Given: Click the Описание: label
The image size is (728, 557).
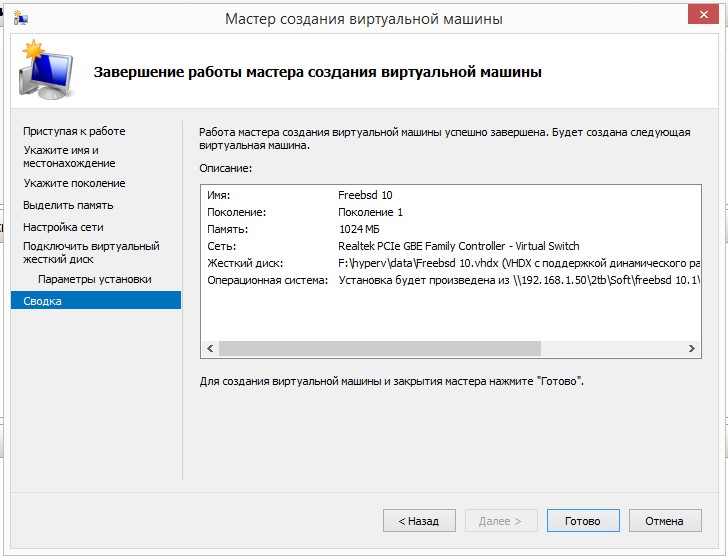Looking at the screenshot, I should [x=226, y=168].
